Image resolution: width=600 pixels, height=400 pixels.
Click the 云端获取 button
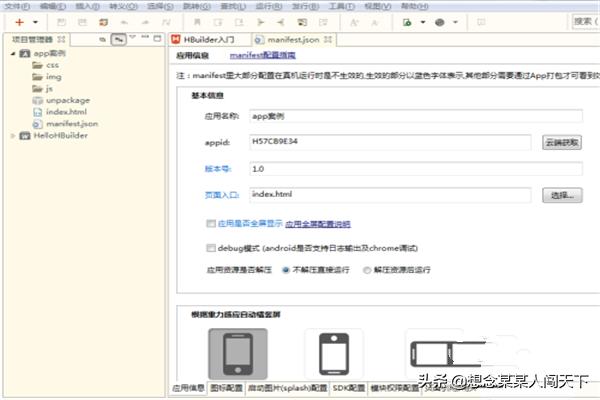coord(562,143)
